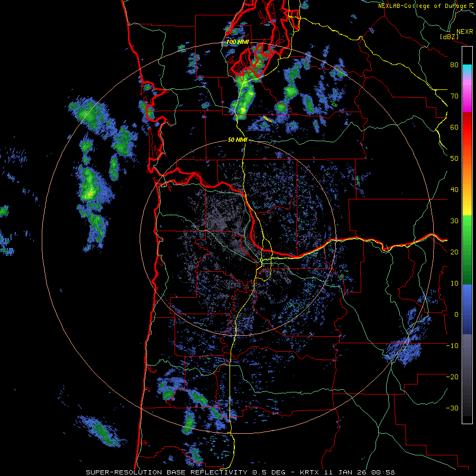Click the 0 value on the dBZ scale
Image resolution: width=476 pixels, height=476 pixels.
(456, 315)
